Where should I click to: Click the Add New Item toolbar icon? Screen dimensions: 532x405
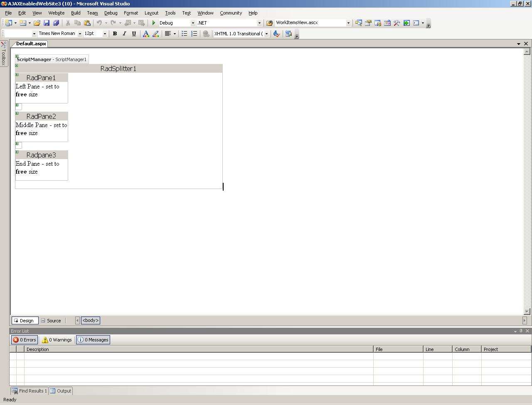click(x=23, y=23)
